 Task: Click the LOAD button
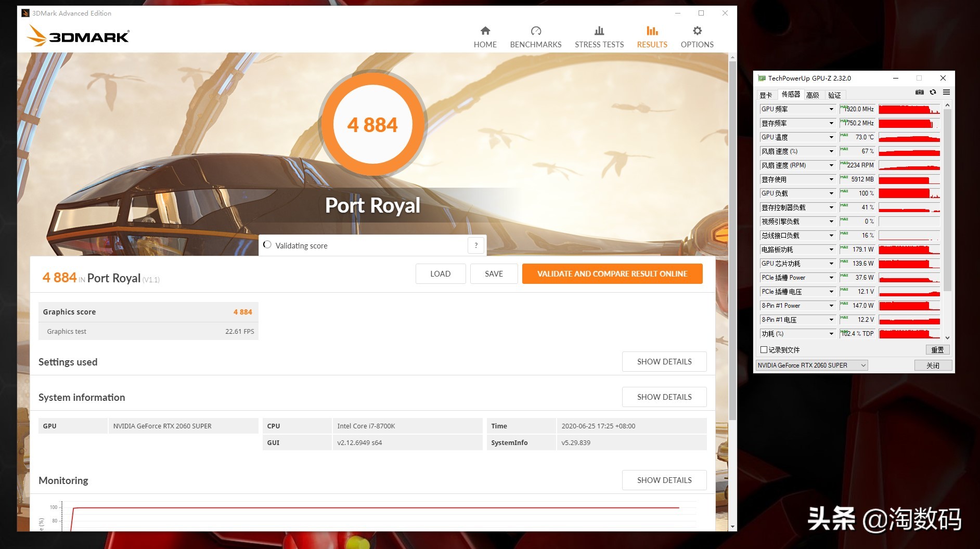point(441,274)
